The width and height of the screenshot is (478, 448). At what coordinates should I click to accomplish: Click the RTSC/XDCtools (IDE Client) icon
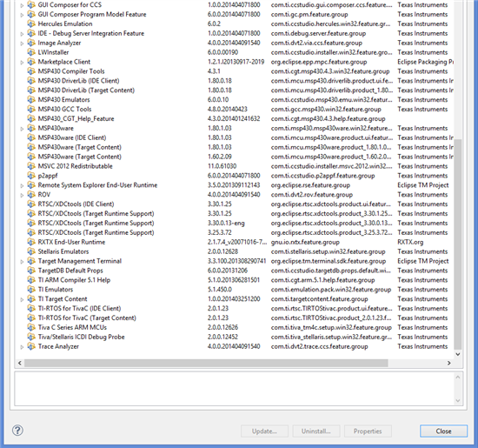pyautogui.click(x=31, y=204)
